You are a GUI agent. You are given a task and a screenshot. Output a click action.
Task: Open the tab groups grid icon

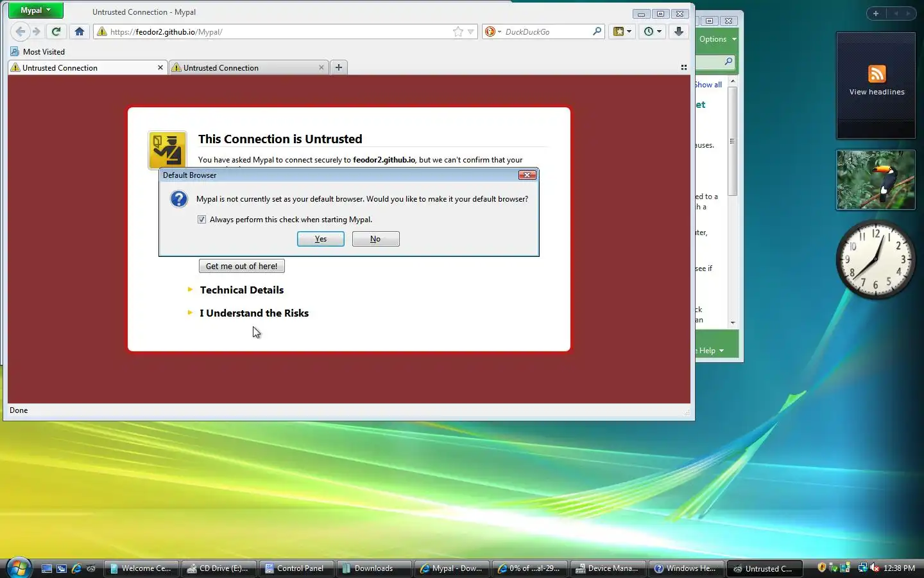[683, 67]
